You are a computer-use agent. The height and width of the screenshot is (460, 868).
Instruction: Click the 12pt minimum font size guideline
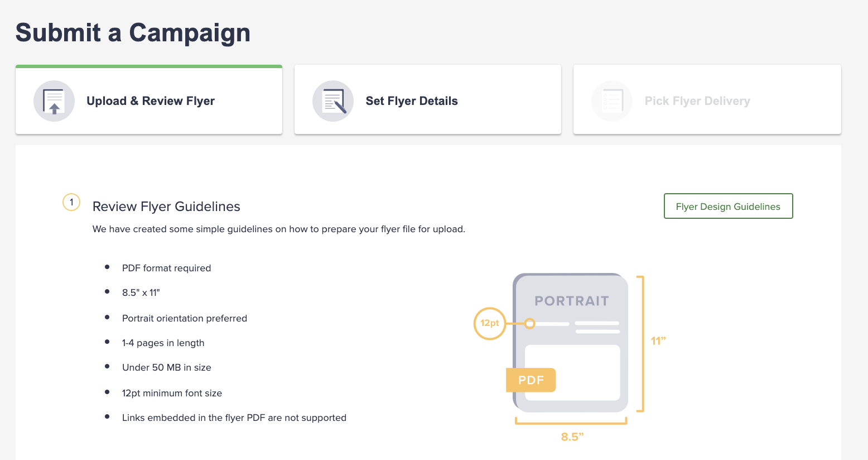click(x=172, y=393)
